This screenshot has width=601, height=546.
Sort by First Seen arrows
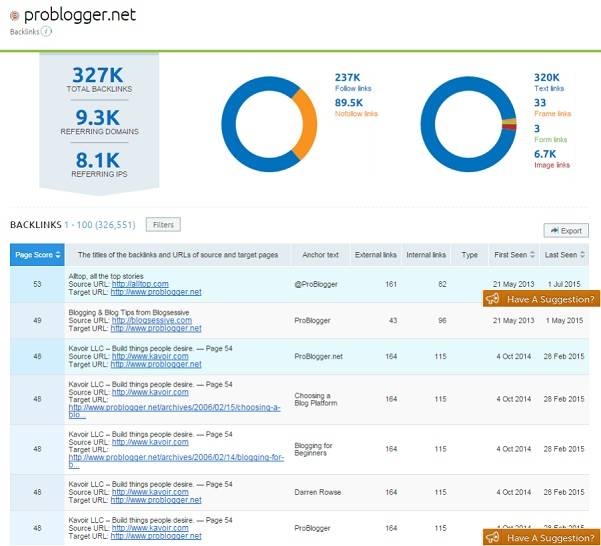pyautogui.click(x=532, y=254)
